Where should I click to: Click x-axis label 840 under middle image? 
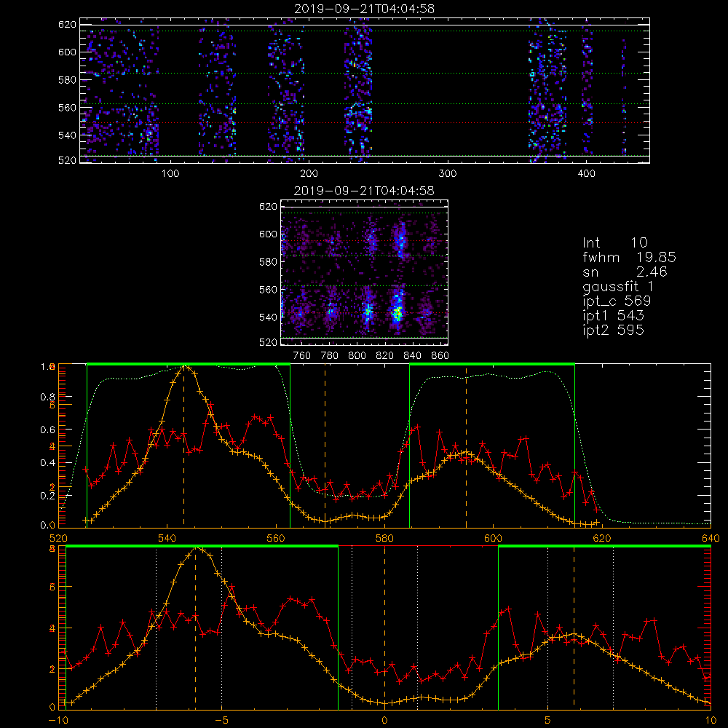413,356
